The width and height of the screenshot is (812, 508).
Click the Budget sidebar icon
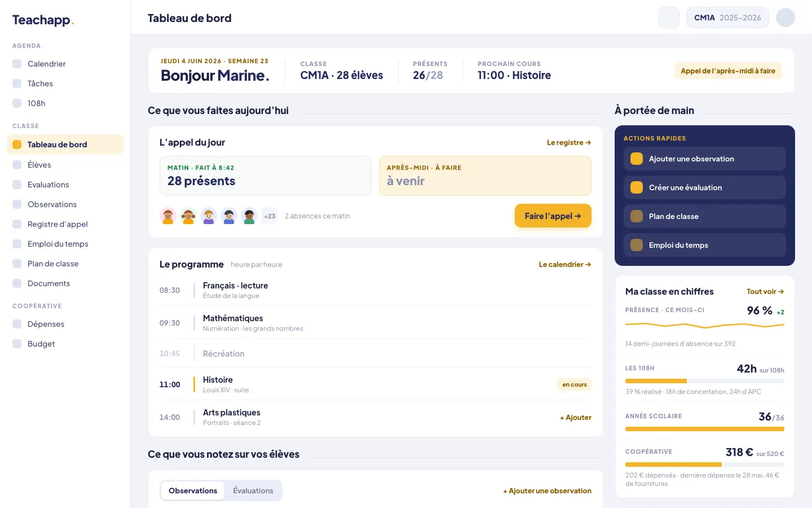click(17, 344)
